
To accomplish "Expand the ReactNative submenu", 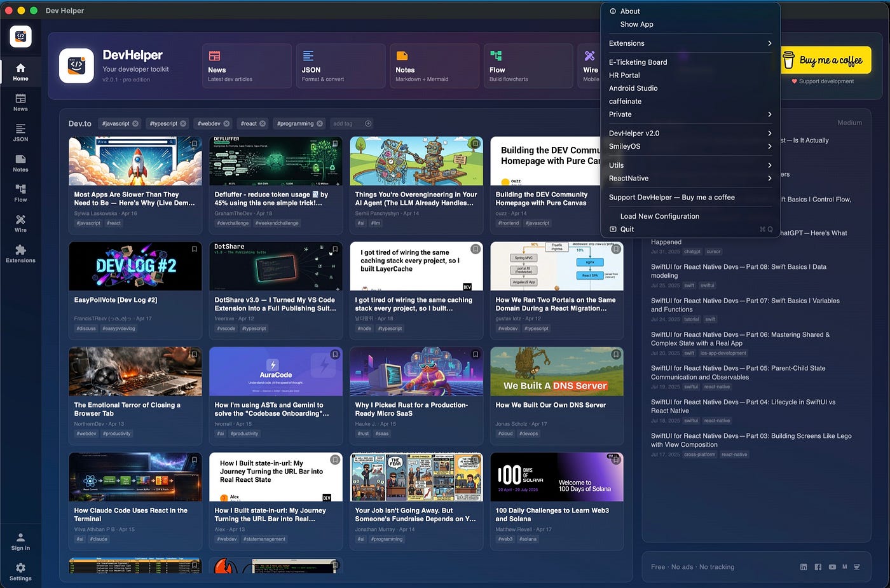I will (x=690, y=179).
